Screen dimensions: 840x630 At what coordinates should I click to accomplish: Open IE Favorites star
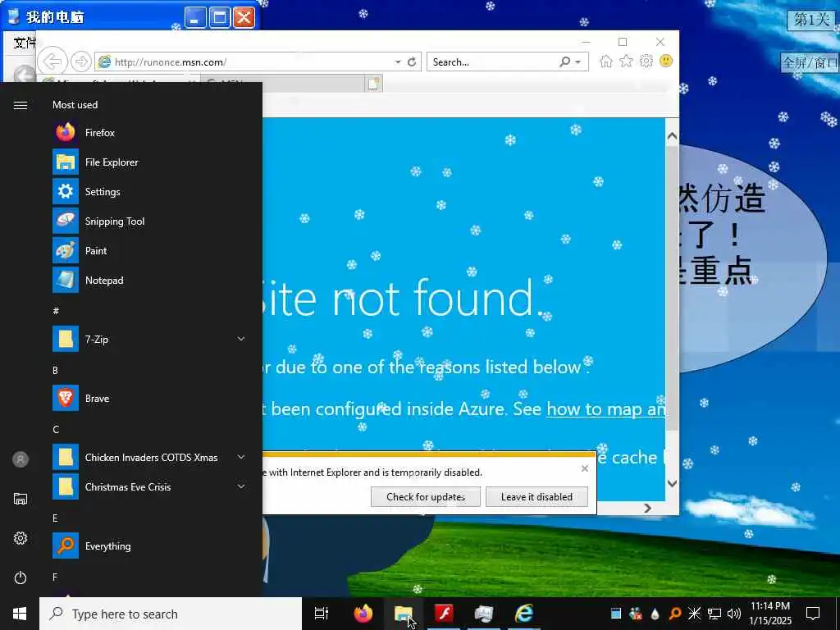click(626, 61)
